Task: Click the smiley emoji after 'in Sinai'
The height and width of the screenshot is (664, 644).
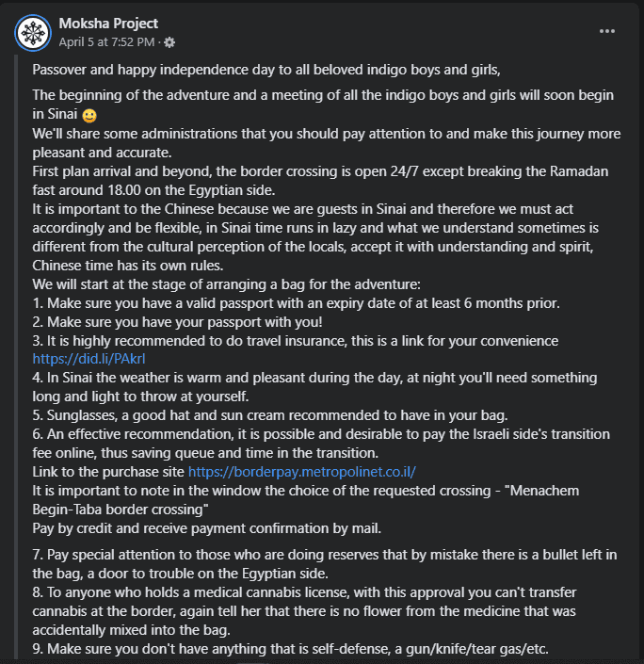Action: (x=89, y=115)
